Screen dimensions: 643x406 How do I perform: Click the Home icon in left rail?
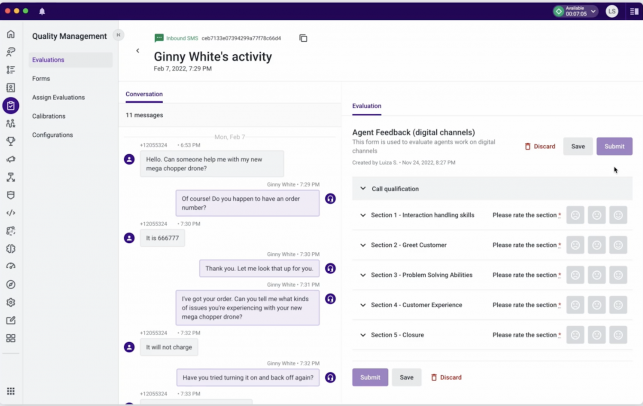[11, 34]
